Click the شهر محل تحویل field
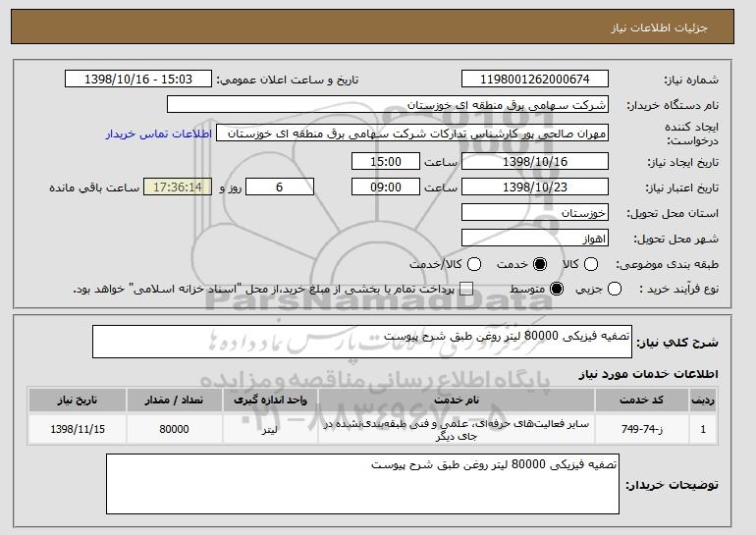This screenshot has width=756, height=535. tap(535, 239)
